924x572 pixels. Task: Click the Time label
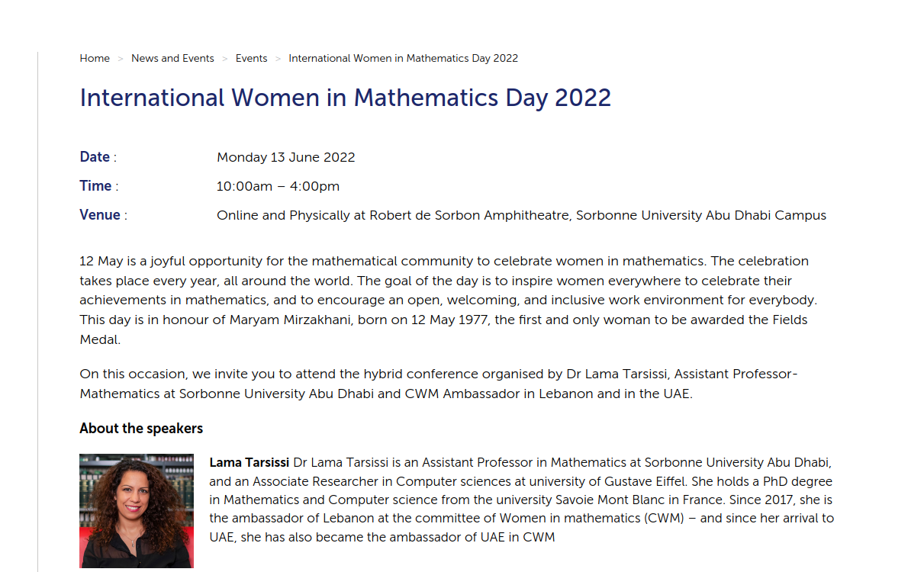click(x=95, y=186)
